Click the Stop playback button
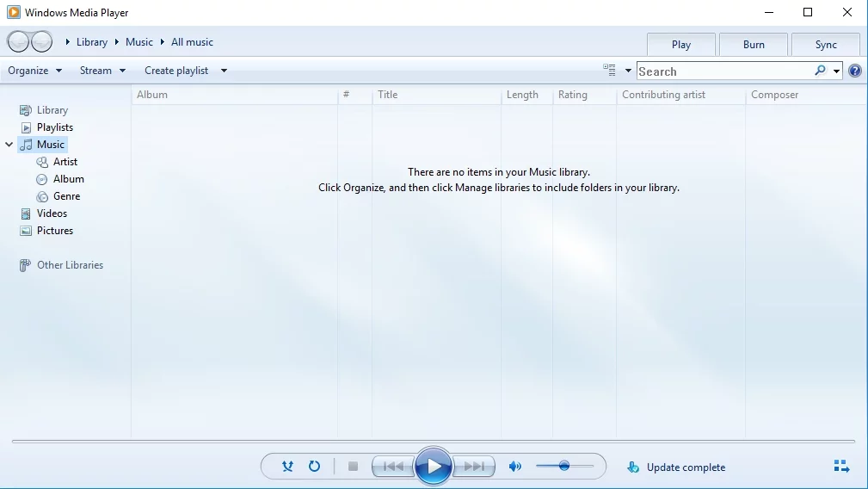The width and height of the screenshot is (868, 489). [x=353, y=467]
